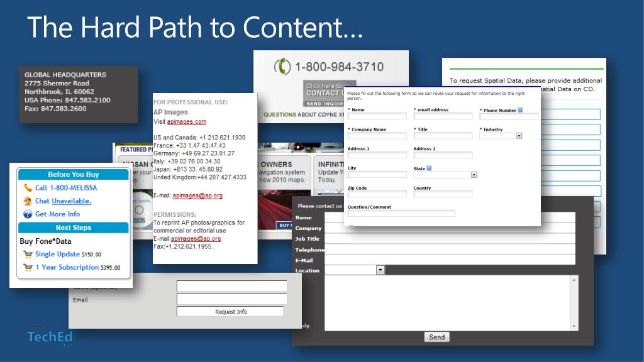Click the Fax: 847.583.2600 line
This screenshot has height=362, width=644.
pyautogui.click(x=55, y=108)
